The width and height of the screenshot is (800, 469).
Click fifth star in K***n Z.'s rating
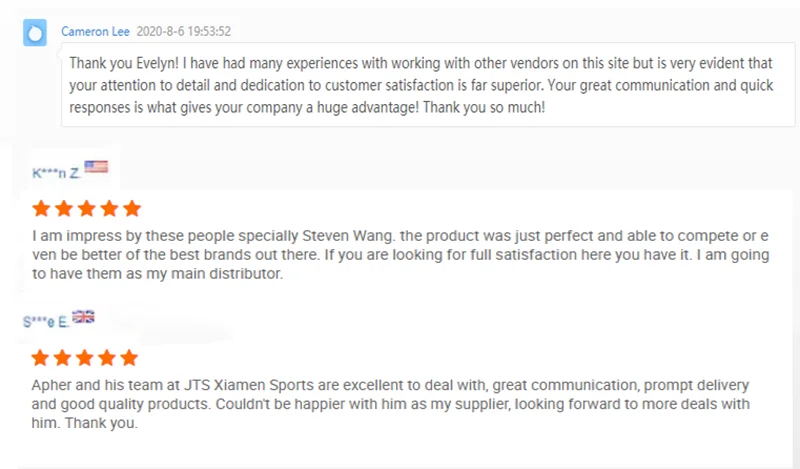coord(131,209)
